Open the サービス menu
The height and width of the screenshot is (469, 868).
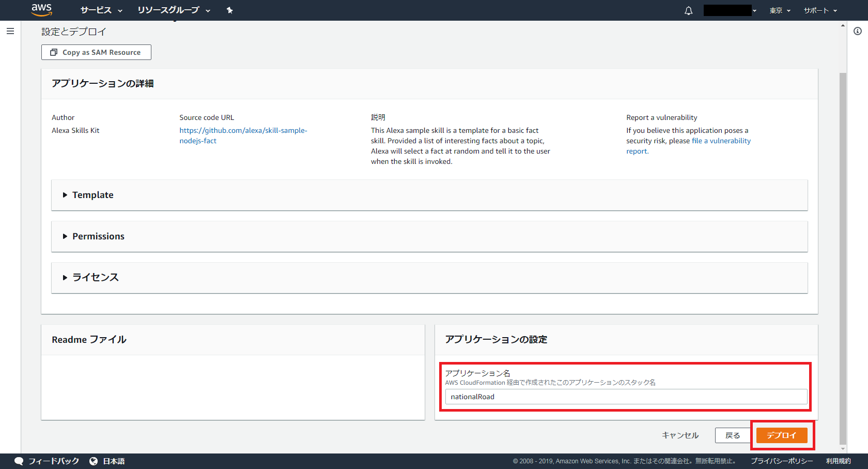click(101, 10)
